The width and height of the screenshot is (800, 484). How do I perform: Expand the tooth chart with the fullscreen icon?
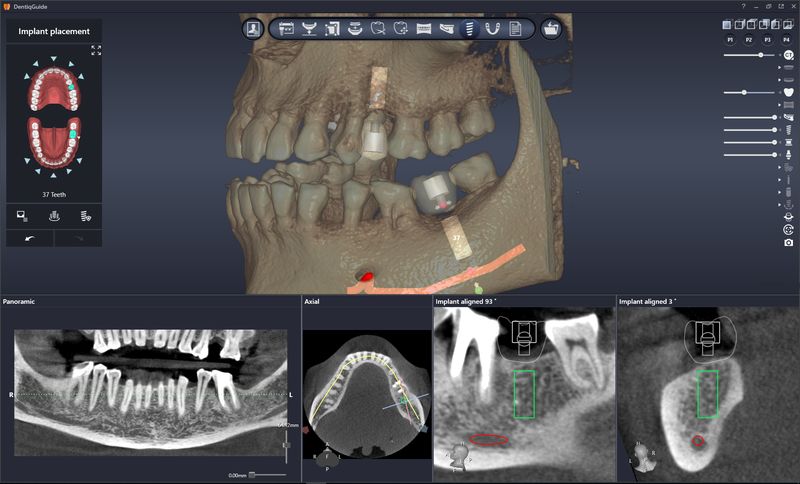[x=96, y=50]
